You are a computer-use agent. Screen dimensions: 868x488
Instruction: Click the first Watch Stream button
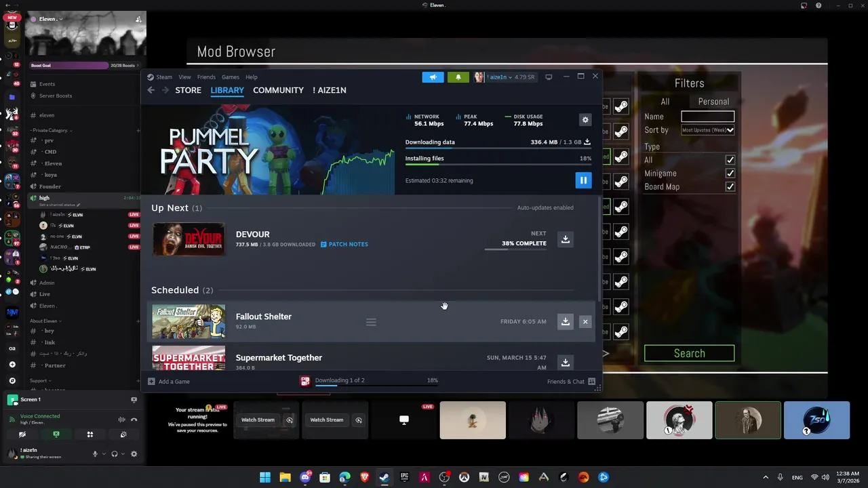click(x=258, y=420)
